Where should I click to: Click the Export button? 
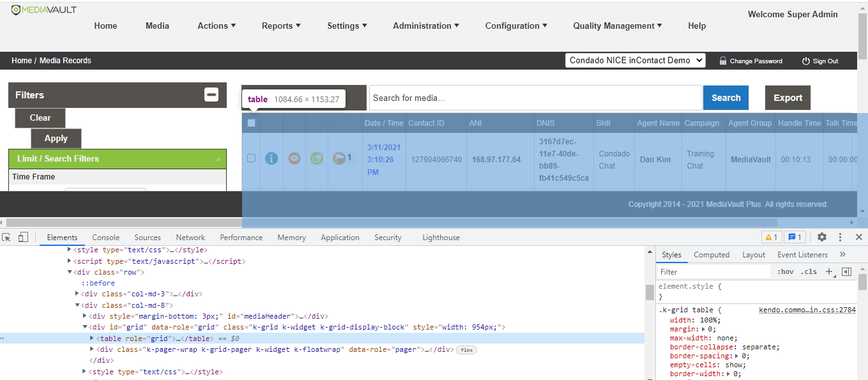coord(788,98)
